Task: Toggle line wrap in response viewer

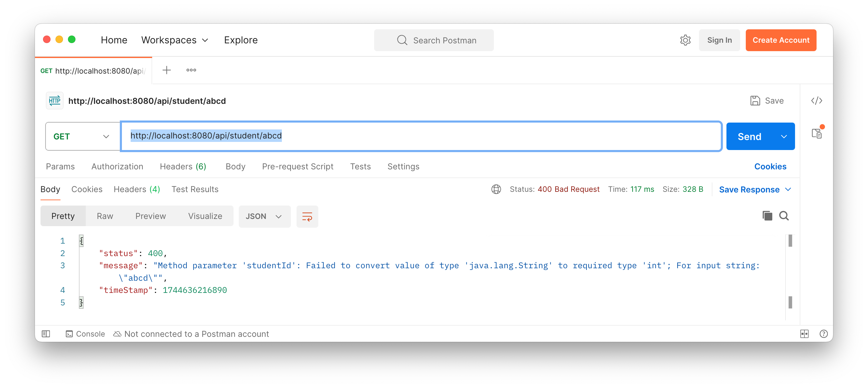Action: 307,216
